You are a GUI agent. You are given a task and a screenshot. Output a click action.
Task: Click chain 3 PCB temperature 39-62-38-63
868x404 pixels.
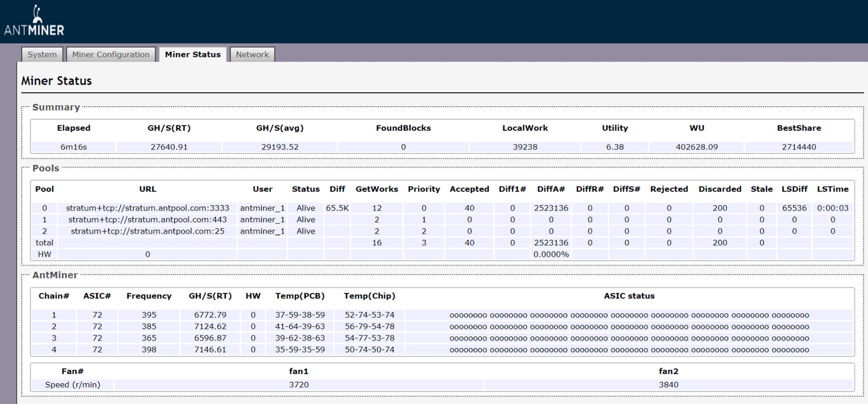(x=300, y=338)
